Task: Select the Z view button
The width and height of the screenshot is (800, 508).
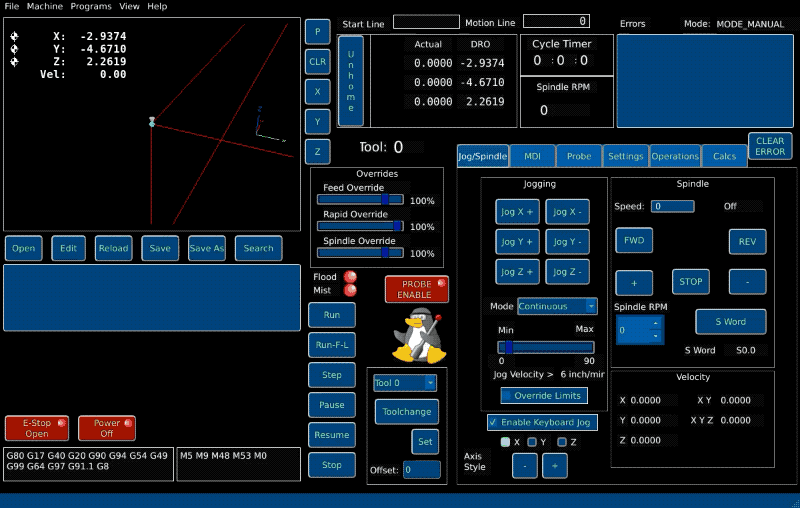Action: click(x=318, y=152)
